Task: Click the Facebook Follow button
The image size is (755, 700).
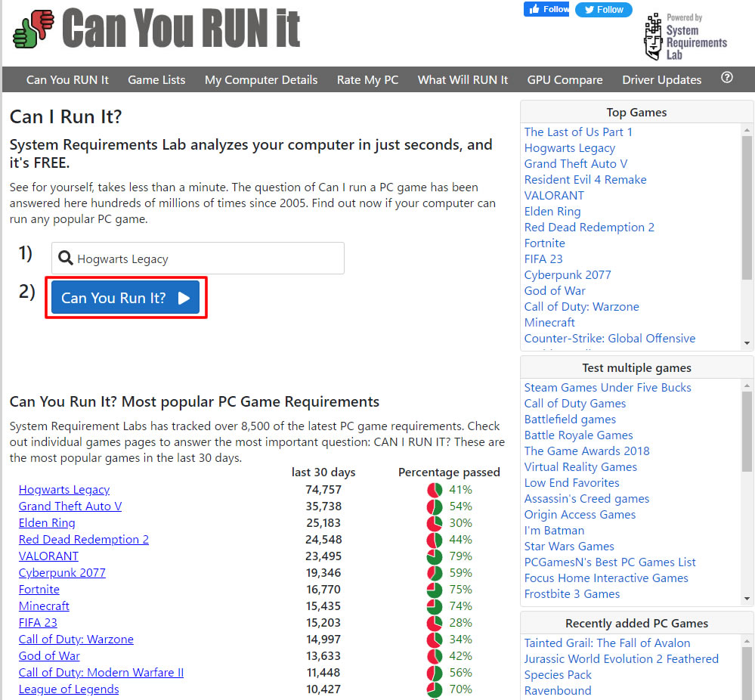Action: click(546, 9)
